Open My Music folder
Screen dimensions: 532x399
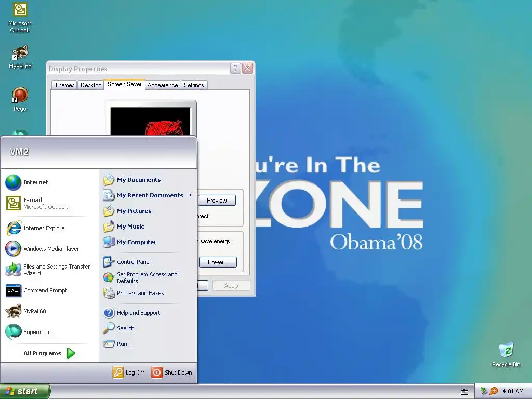[148, 227]
